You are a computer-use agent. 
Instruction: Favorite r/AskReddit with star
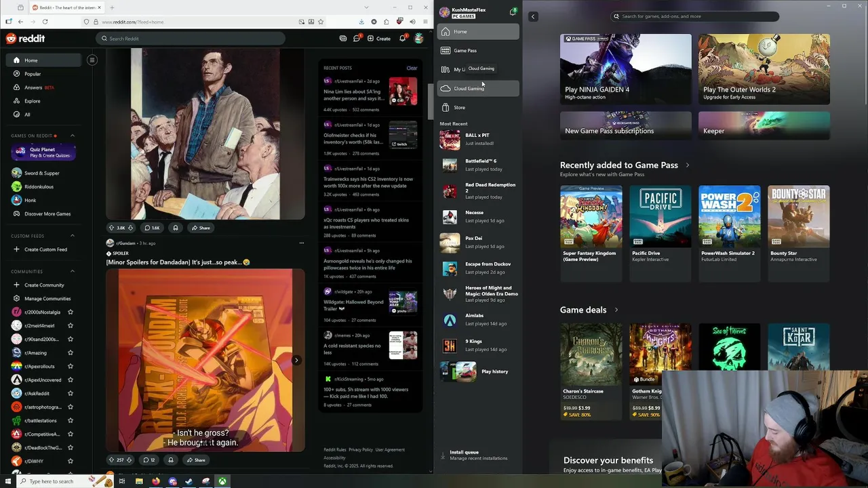pos(71,393)
